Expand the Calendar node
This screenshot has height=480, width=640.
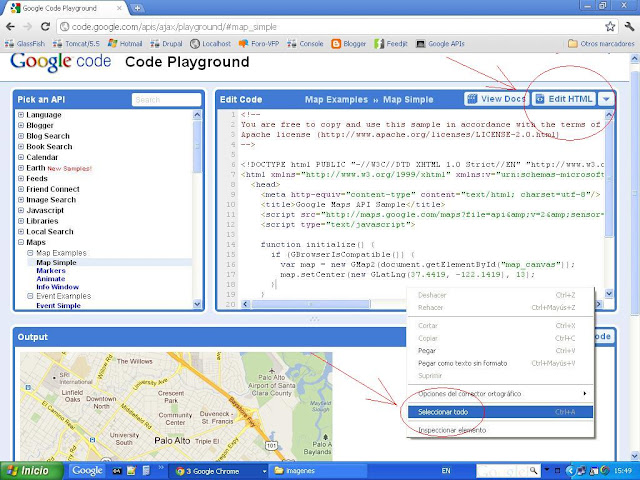[21, 157]
